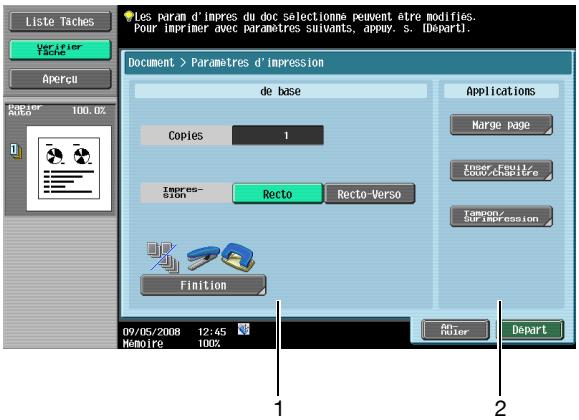
Task: Select Recto-Verso double-sided printing
Action: [369, 194]
